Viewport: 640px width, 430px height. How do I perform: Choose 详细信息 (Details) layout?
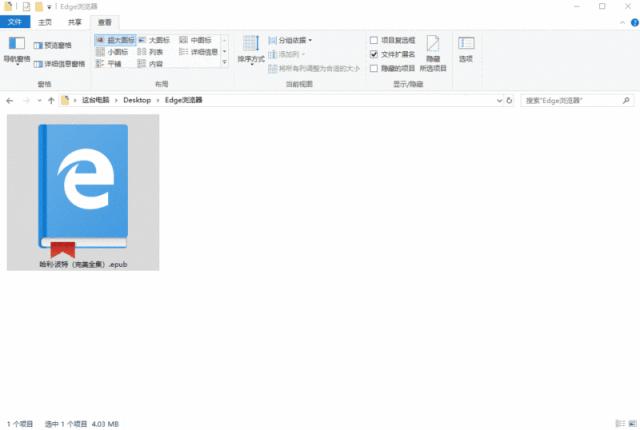(x=198, y=52)
